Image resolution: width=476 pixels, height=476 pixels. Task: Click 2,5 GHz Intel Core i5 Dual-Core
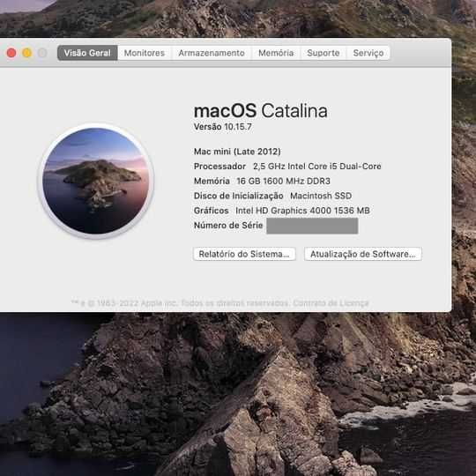pos(317,167)
